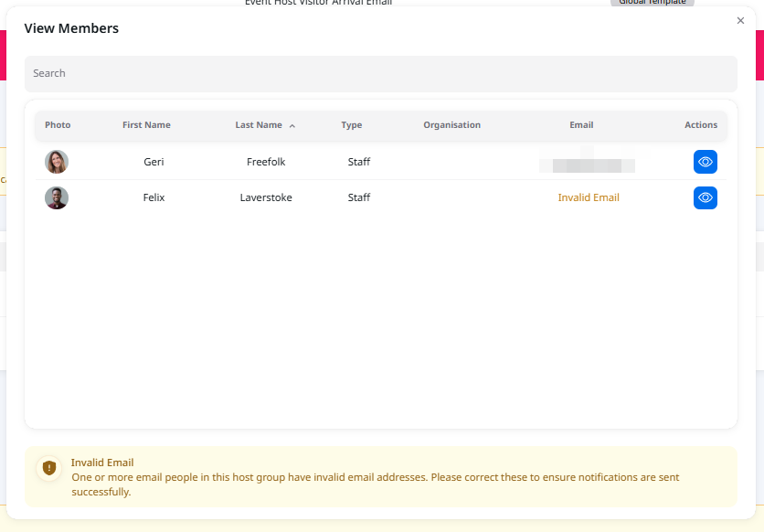
Task: Open Felix's profile photo
Action: [57, 197]
